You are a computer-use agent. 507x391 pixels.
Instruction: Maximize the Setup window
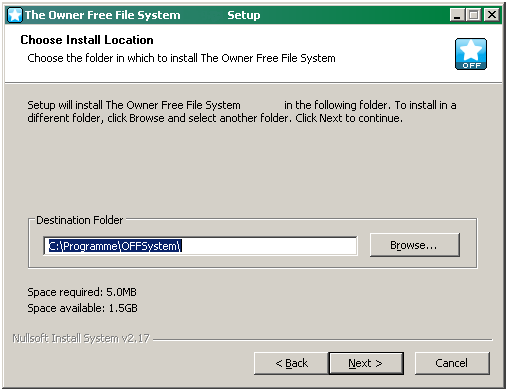[x=474, y=15]
